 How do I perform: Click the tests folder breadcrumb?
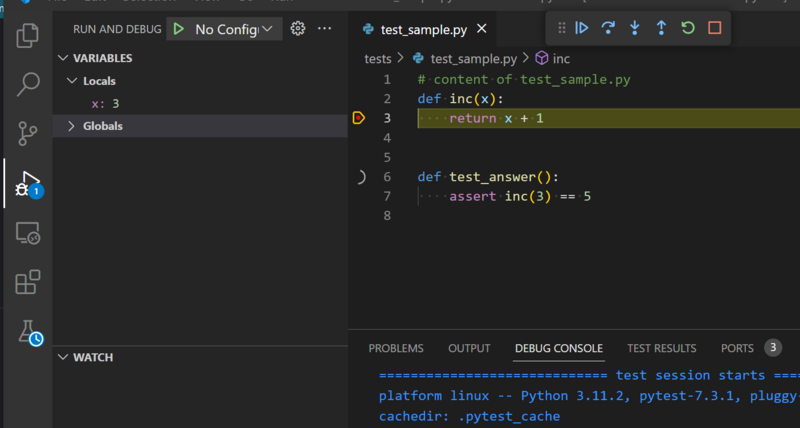(x=378, y=59)
